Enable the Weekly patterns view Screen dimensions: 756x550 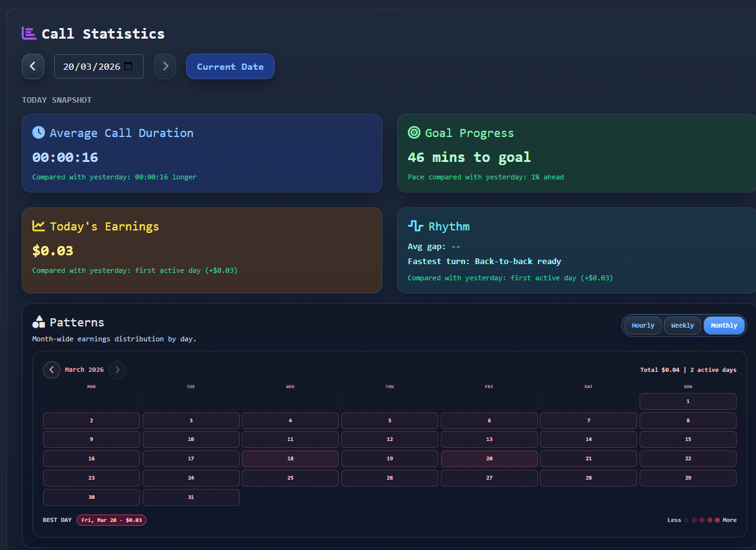(x=682, y=325)
